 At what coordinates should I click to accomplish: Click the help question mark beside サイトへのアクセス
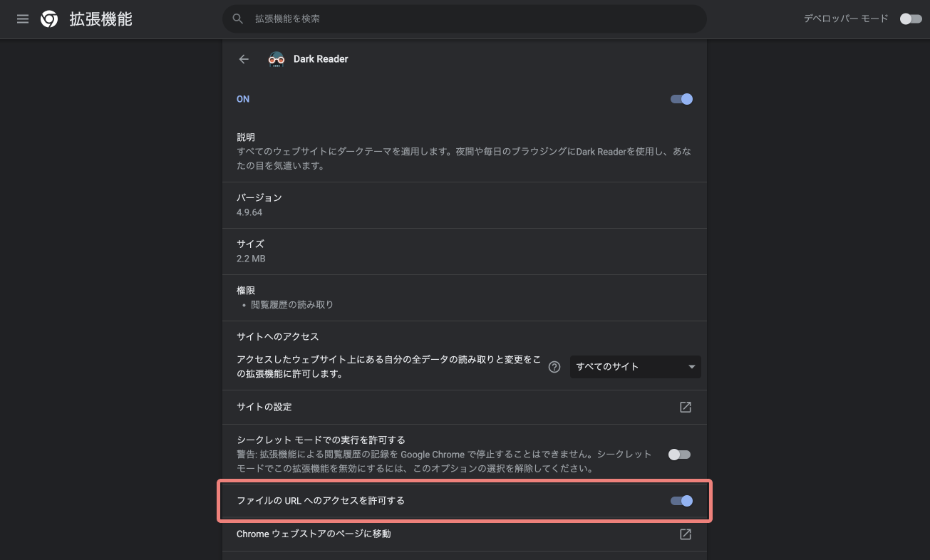pos(554,367)
